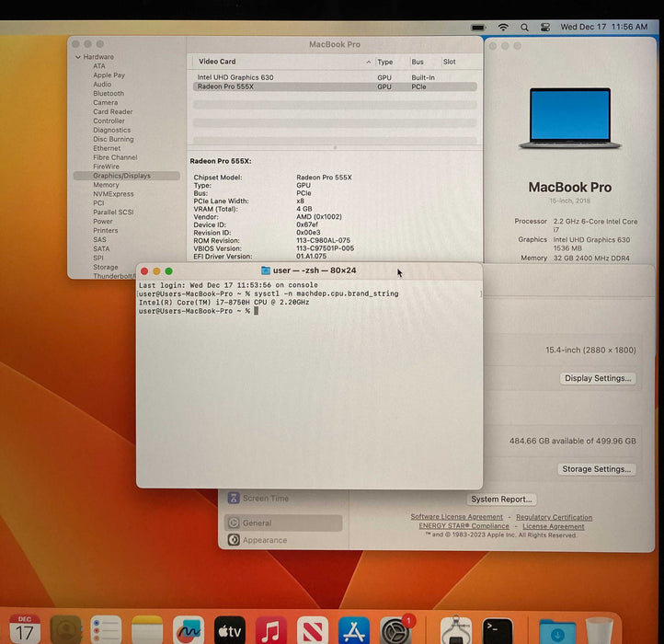This screenshot has height=644, width=664.
Task: Open Apple TV app in Dock
Action: (x=230, y=630)
